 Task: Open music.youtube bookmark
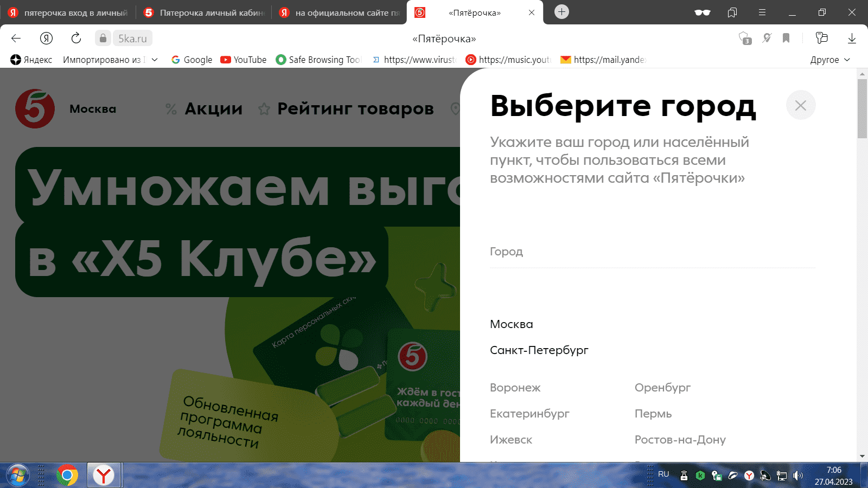click(x=508, y=60)
